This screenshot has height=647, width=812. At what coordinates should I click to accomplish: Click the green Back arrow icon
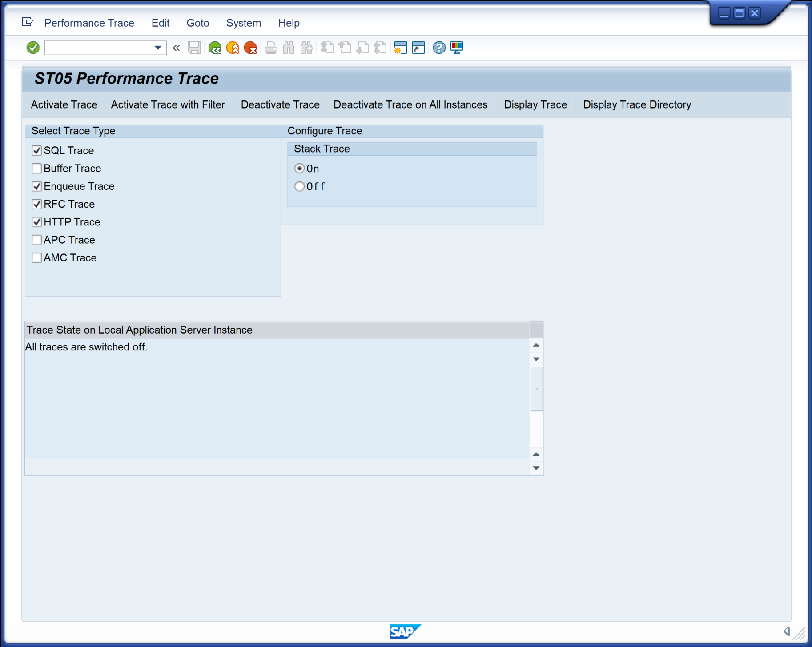215,48
